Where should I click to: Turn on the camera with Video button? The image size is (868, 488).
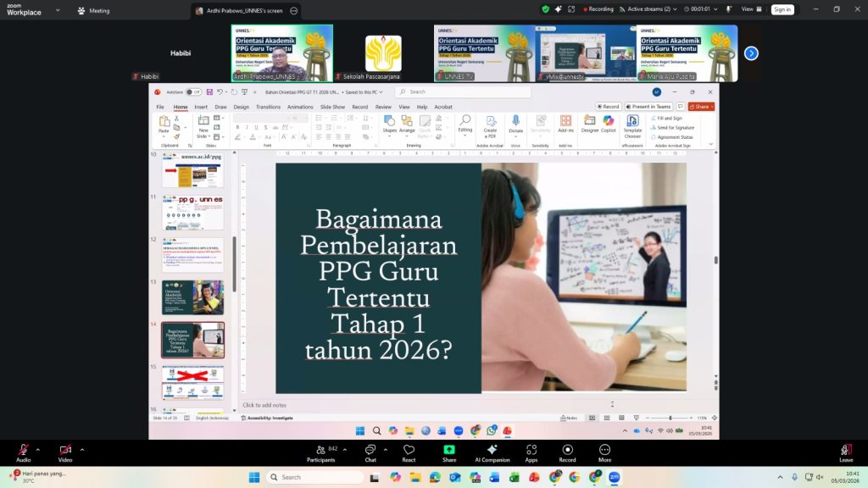pyautogui.click(x=65, y=452)
